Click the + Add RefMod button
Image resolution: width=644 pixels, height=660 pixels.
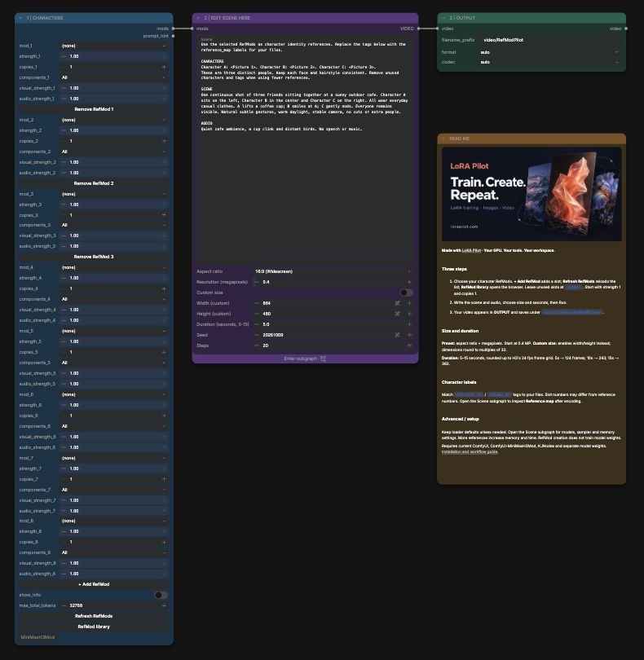point(94,584)
